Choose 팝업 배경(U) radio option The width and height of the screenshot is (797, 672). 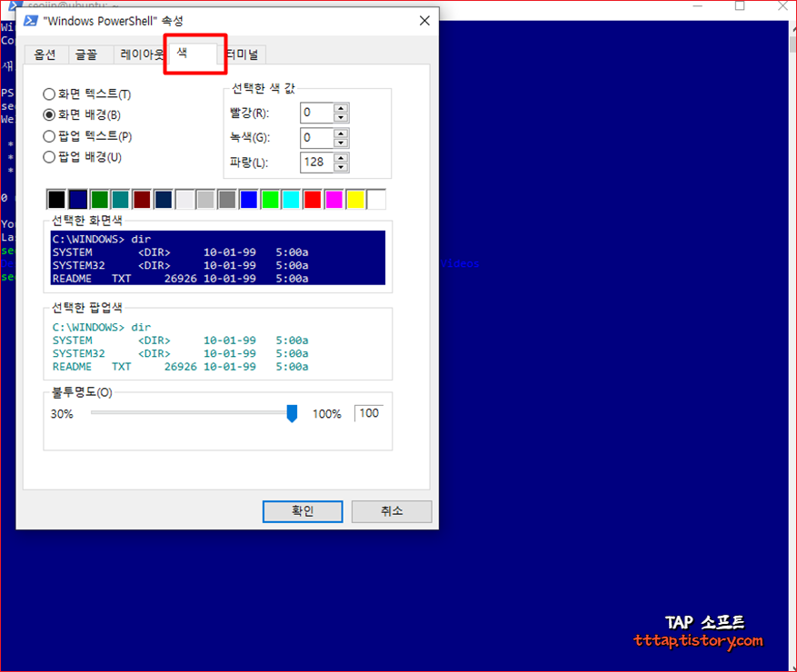(83, 157)
